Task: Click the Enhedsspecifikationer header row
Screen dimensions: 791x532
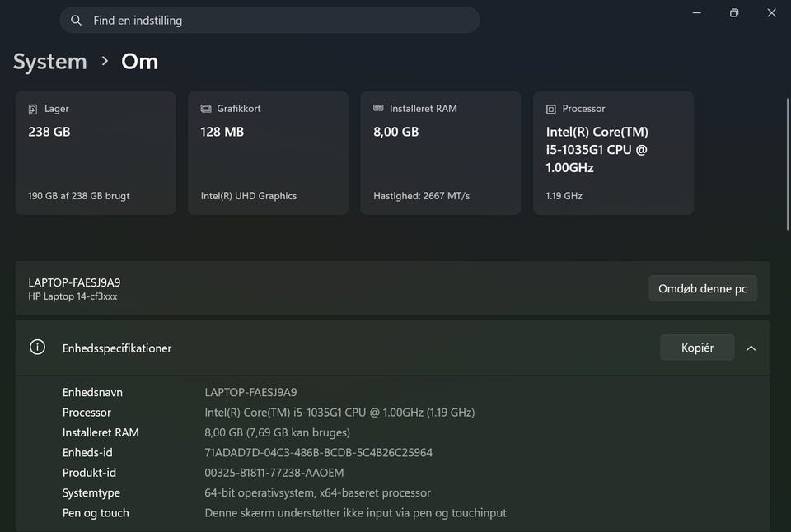Action: pos(330,348)
